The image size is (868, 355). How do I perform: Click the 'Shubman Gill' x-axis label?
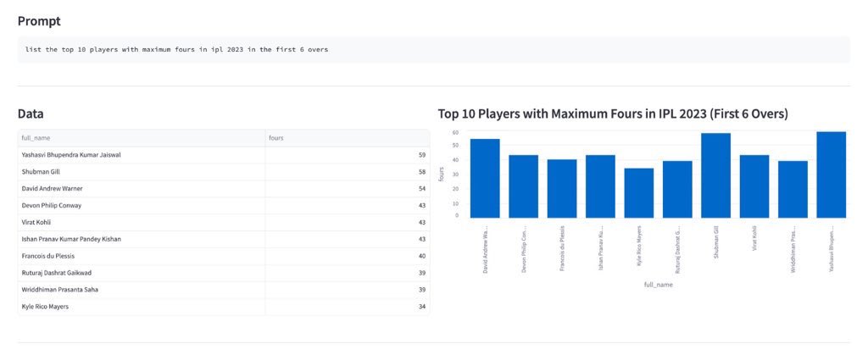pyautogui.click(x=716, y=242)
